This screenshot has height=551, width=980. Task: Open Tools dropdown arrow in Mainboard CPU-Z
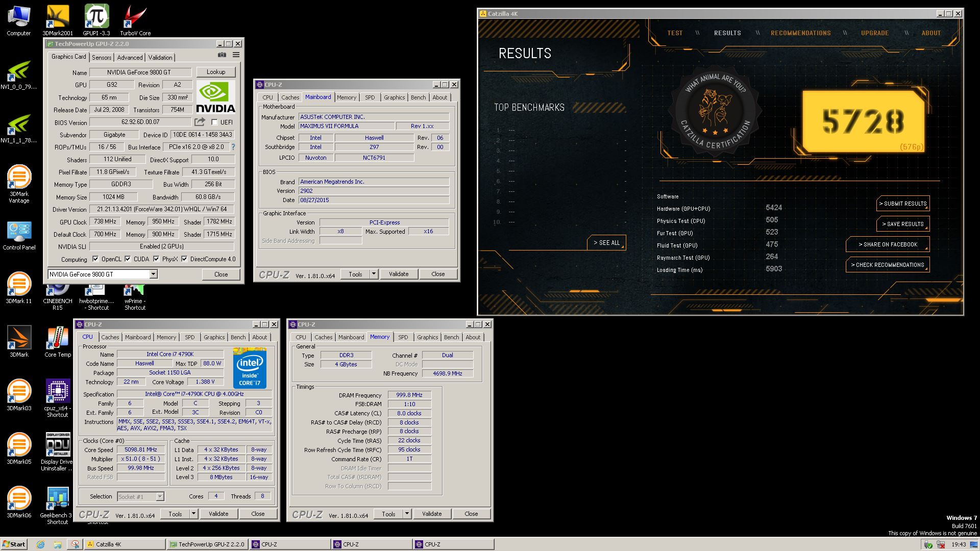(374, 274)
